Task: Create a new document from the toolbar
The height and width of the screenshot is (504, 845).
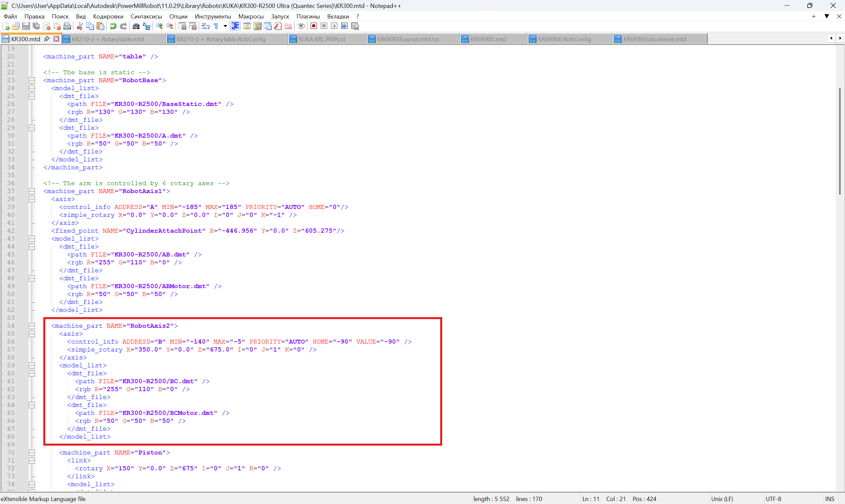Action: pos(6,26)
